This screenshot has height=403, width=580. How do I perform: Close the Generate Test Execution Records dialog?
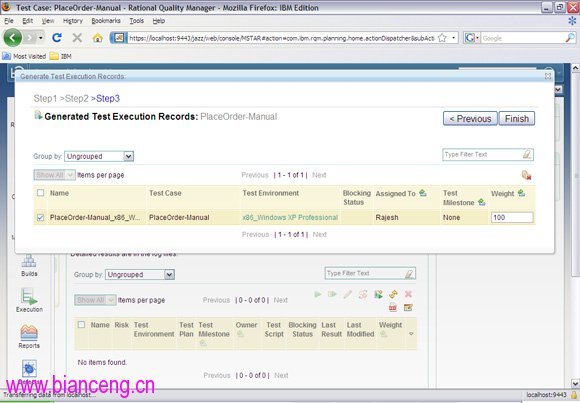[548, 76]
